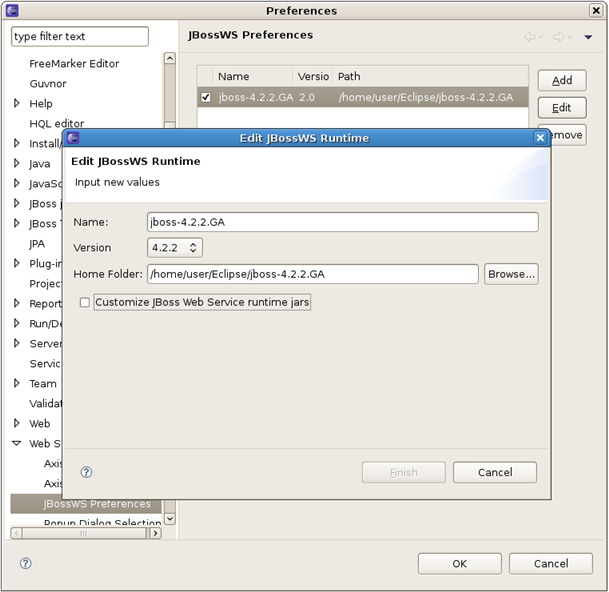This screenshot has width=609, height=592.
Task: Enable Customize JBoss Web Service runtime jars
Action: 85,302
